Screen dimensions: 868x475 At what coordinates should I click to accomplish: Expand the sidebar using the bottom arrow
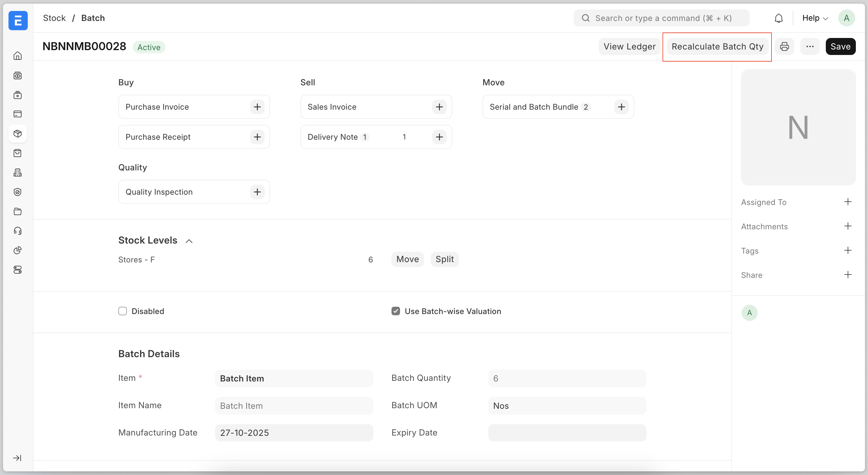coord(17,458)
